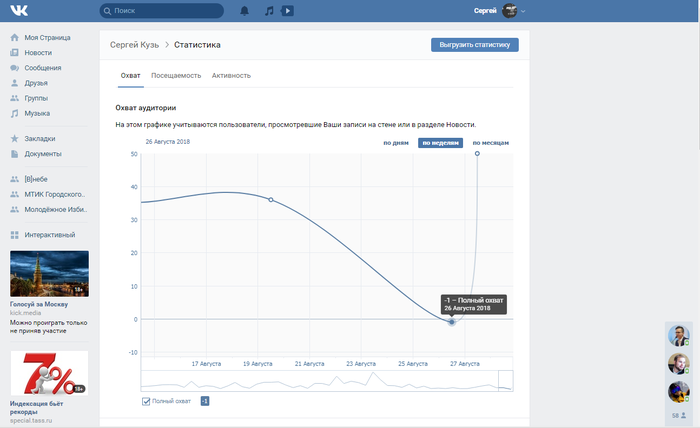The width and height of the screenshot is (700, 428).
Task: Switch to the Активность tab
Action: (x=231, y=75)
